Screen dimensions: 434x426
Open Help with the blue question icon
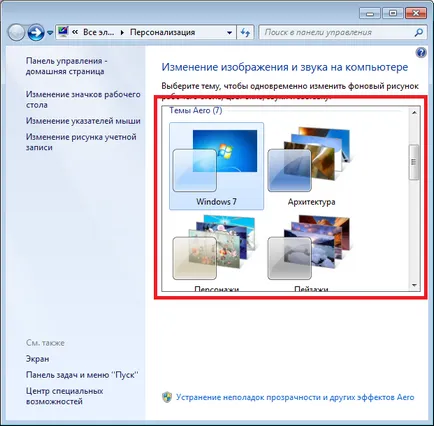tap(421, 52)
